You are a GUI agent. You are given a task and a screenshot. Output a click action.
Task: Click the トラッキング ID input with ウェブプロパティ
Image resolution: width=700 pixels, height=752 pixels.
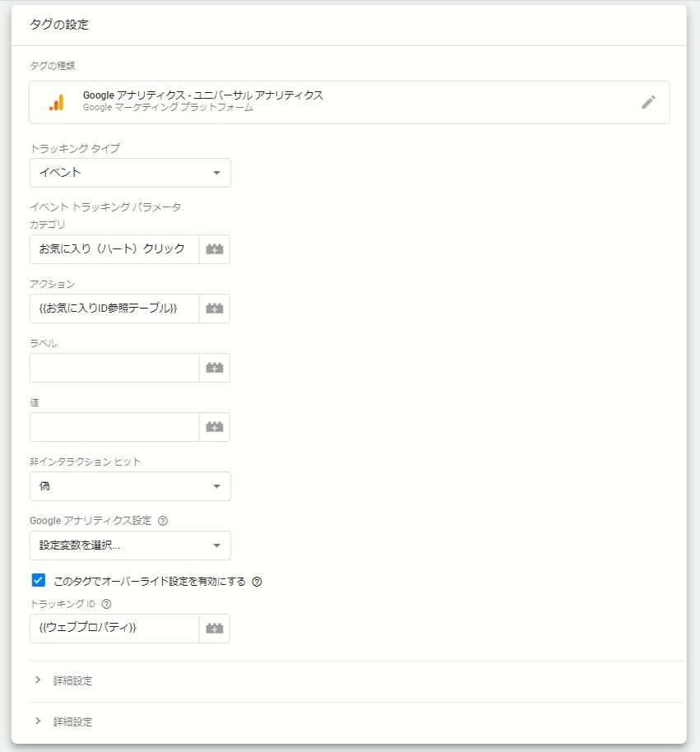pos(114,629)
